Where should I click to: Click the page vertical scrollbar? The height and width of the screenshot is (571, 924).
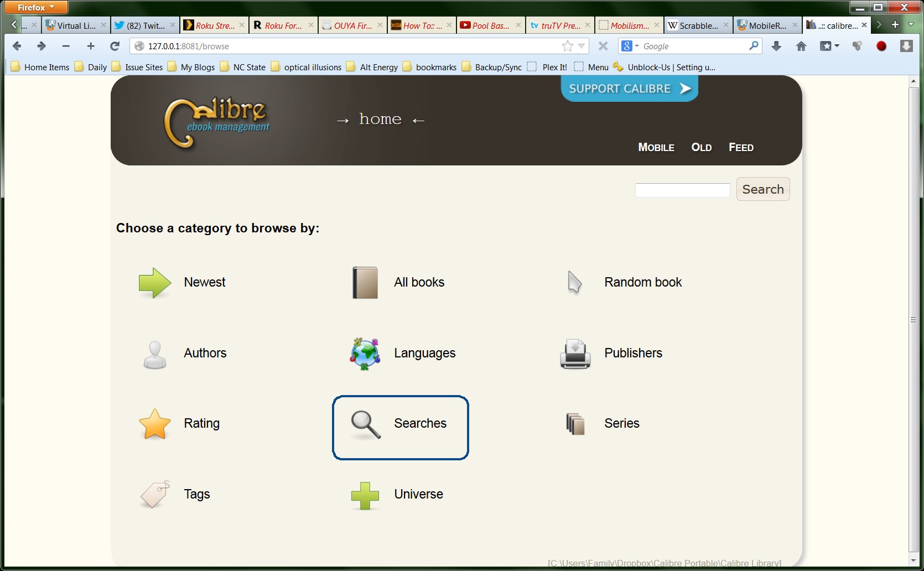pyautogui.click(x=913, y=321)
